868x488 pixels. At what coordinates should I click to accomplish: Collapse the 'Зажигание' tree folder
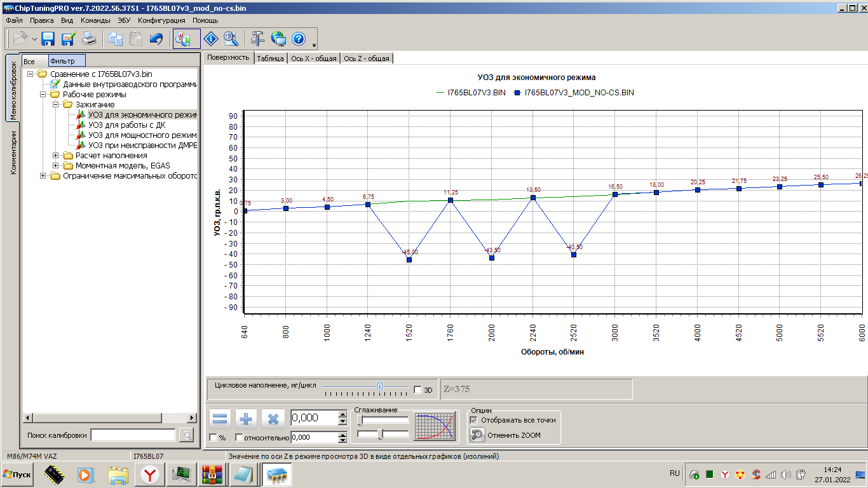(x=56, y=105)
